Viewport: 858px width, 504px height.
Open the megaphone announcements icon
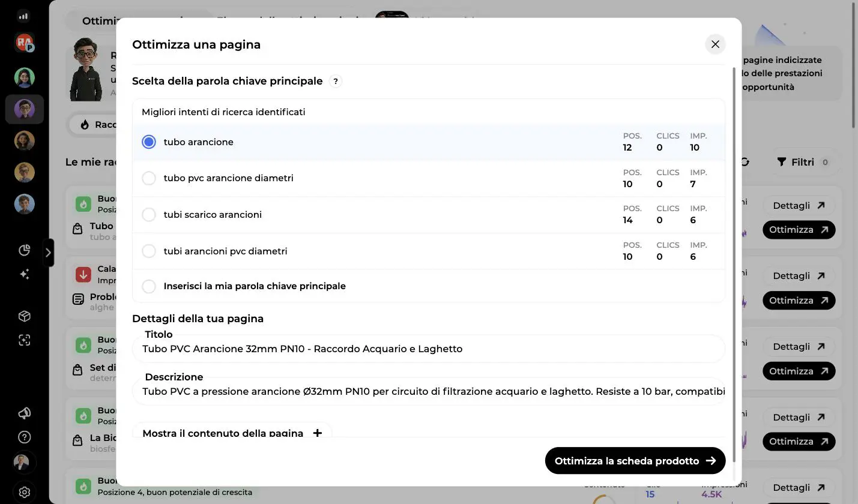(25, 413)
